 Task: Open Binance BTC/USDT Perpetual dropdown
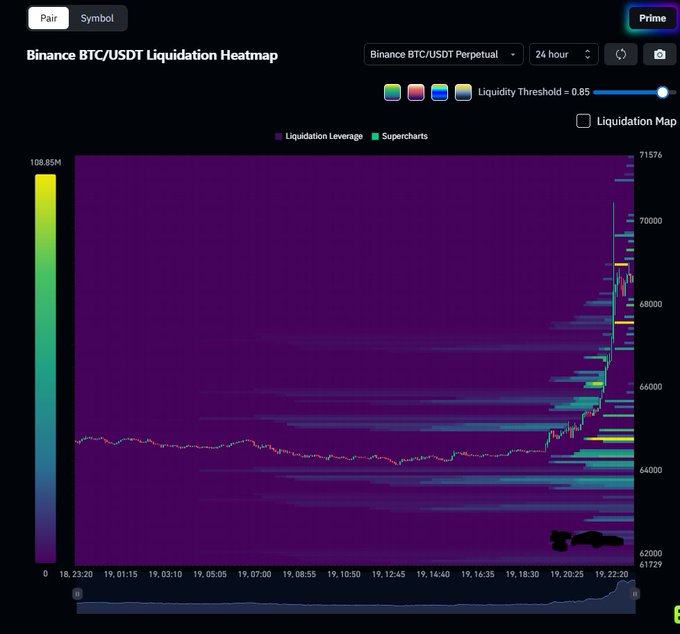point(443,54)
